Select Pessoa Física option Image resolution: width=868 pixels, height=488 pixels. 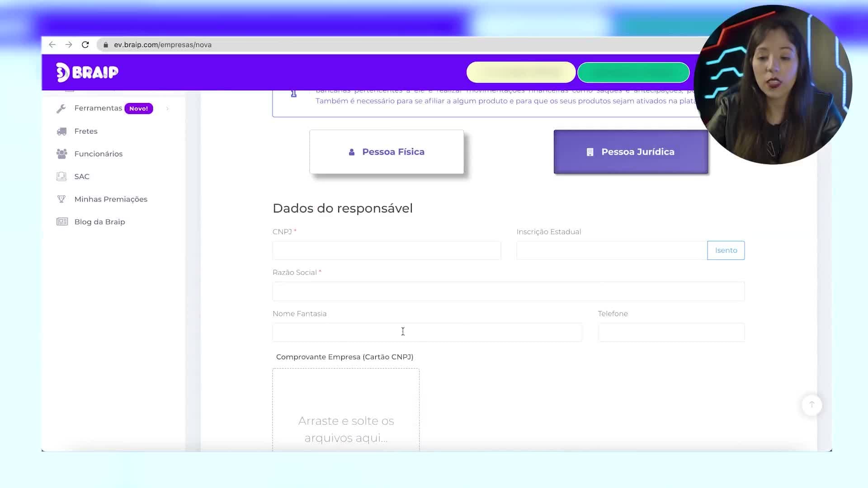387,152
